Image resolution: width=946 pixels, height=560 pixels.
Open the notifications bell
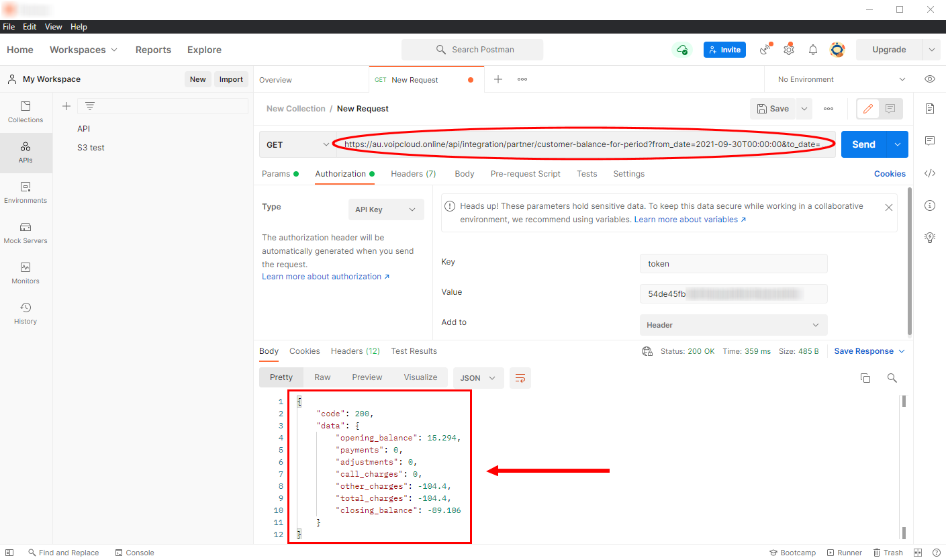pos(813,50)
